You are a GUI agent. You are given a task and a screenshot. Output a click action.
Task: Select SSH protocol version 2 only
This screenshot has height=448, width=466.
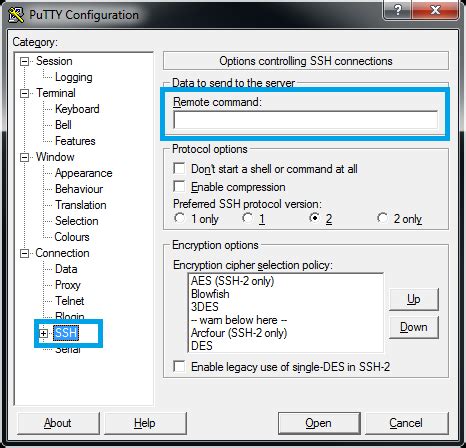coord(382,218)
